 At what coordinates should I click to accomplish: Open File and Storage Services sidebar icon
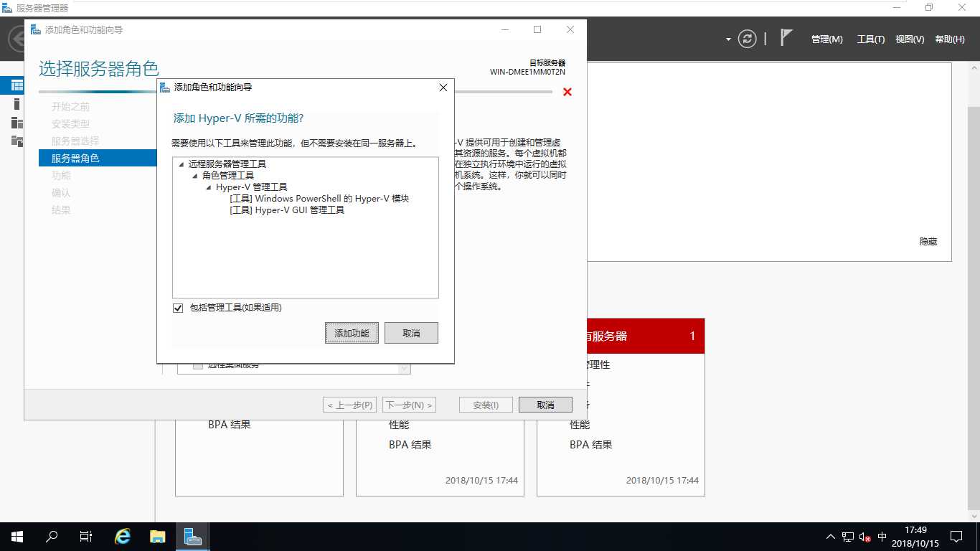[x=17, y=141]
